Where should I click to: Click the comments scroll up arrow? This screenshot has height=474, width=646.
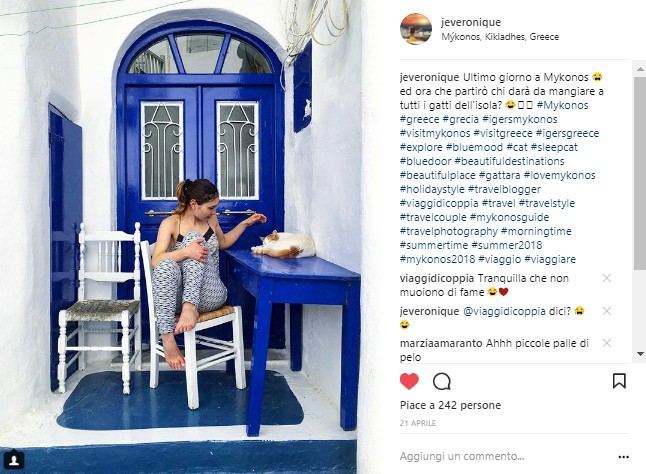click(x=640, y=69)
